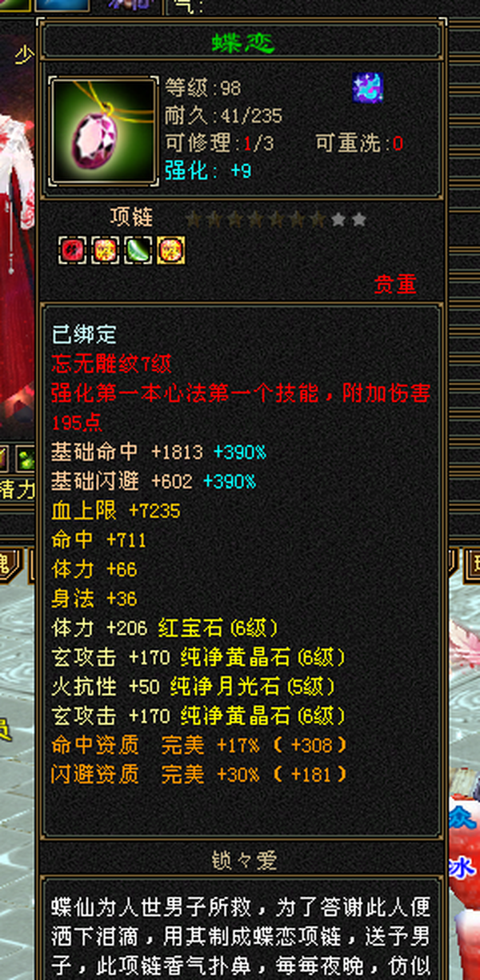Click the blue engraving rune icon

pyautogui.click(x=367, y=87)
